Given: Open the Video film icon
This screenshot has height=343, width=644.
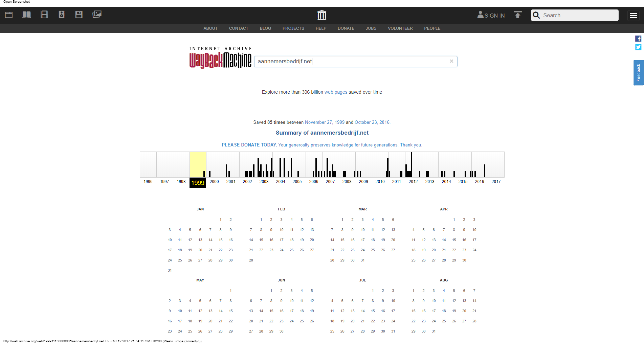Looking at the screenshot, I should pos(44,15).
